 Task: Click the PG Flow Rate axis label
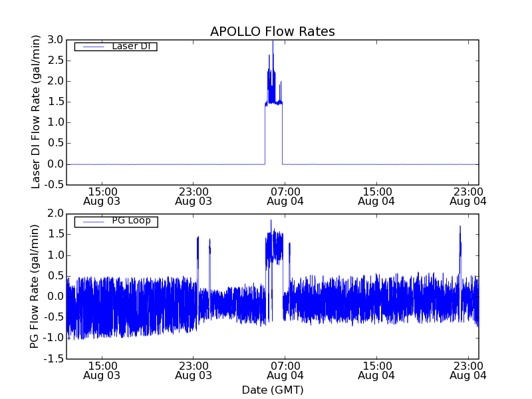(35, 287)
